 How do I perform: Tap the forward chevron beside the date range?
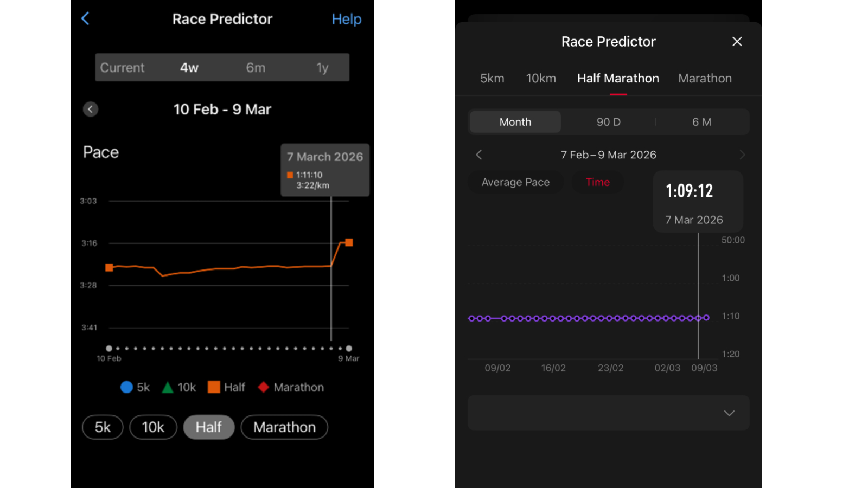click(743, 155)
